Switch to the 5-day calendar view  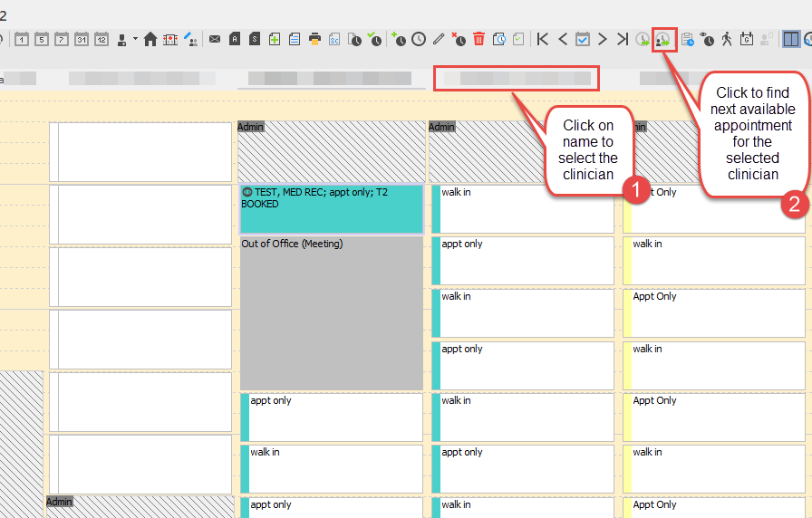(x=42, y=39)
